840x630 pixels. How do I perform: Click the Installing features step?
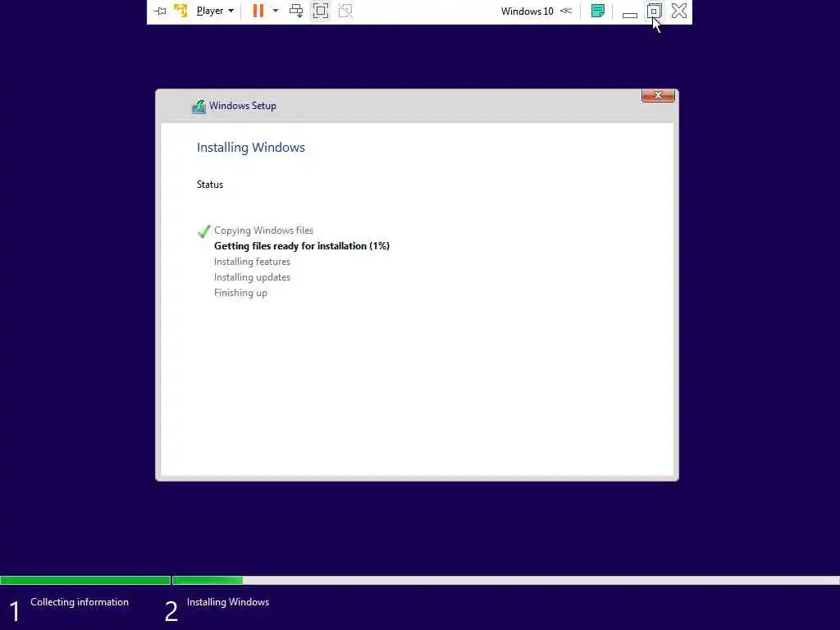pos(253,262)
